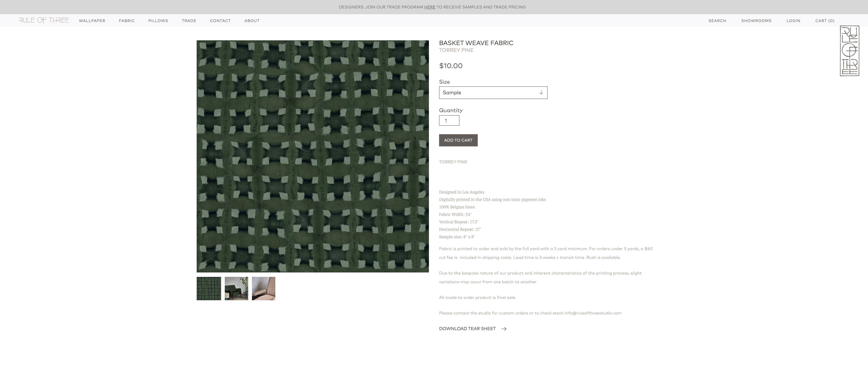Image resolution: width=868 pixels, height=366 pixels.
Task: Go to the CONTACT page
Action: pos(220,21)
